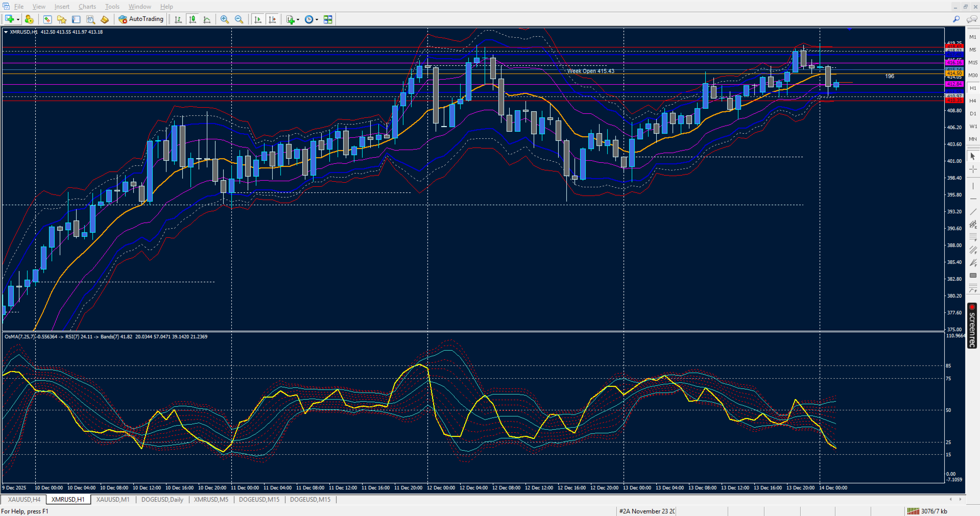Select the trendline drawing tool
980x516 pixels.
973,211
